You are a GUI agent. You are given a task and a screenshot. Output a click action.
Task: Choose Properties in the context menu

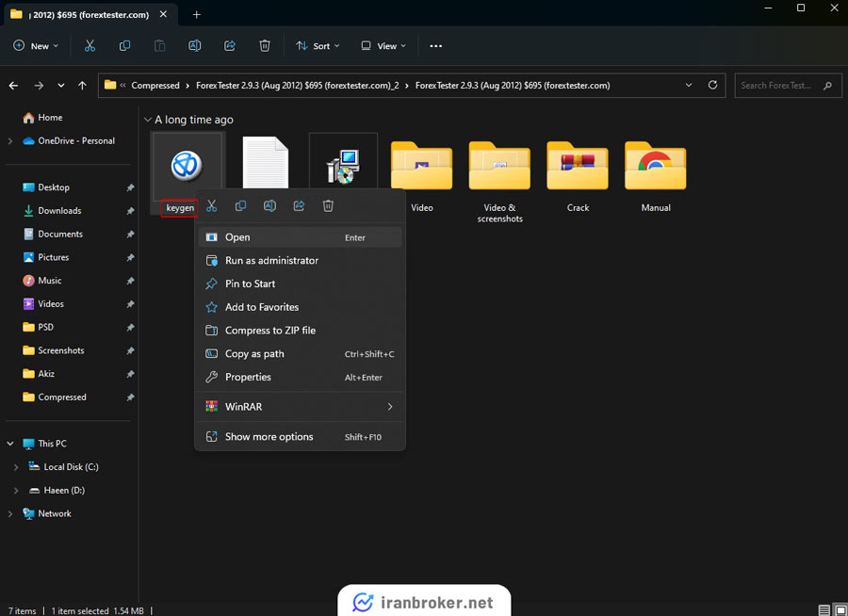pos(301,377)
